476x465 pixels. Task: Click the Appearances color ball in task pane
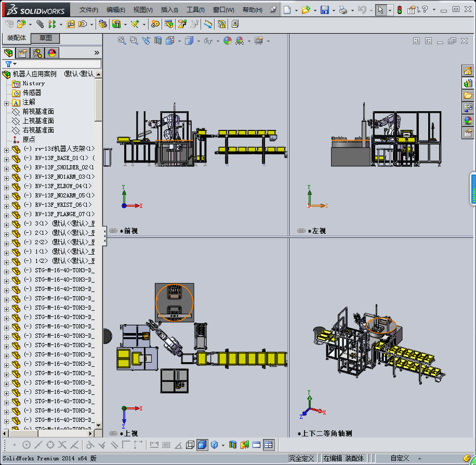tap(468, 120)
